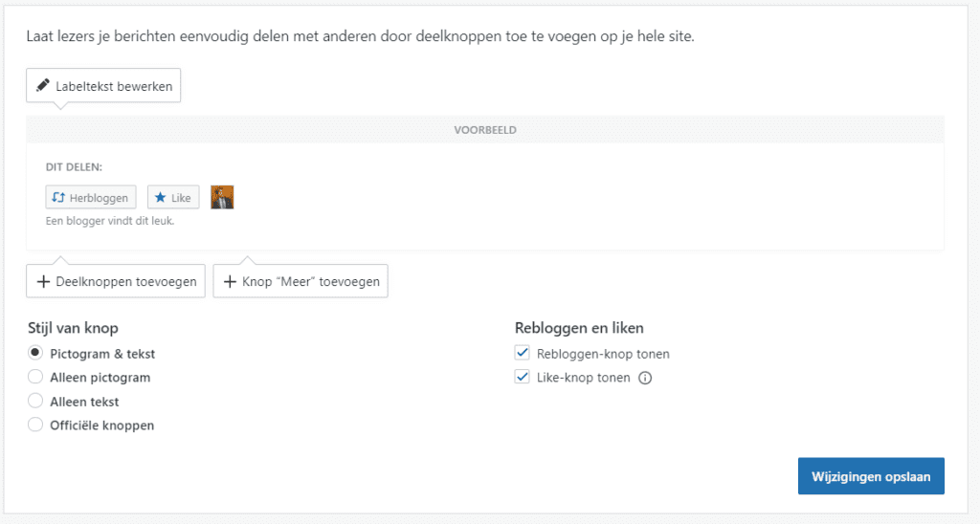980x524 pixels.
Task: Select the Pictogram & tekst radio button
Action: point(35,353)
